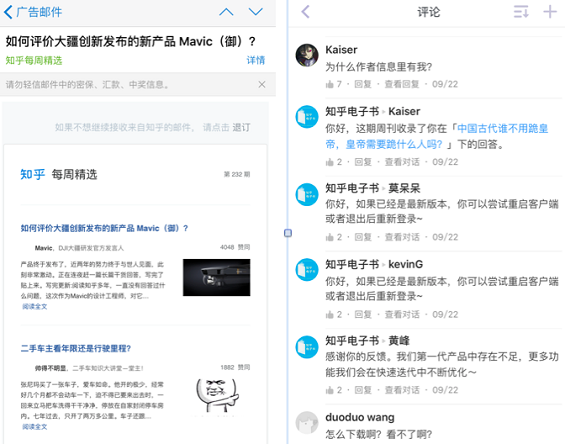Jump to next email with down arrow

click(255, 12)
